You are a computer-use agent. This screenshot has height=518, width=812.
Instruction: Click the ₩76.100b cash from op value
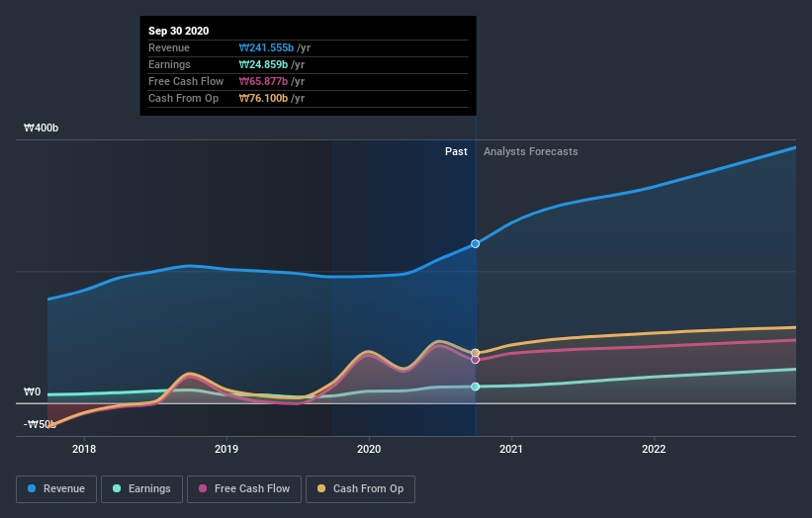tap(263, 98)
